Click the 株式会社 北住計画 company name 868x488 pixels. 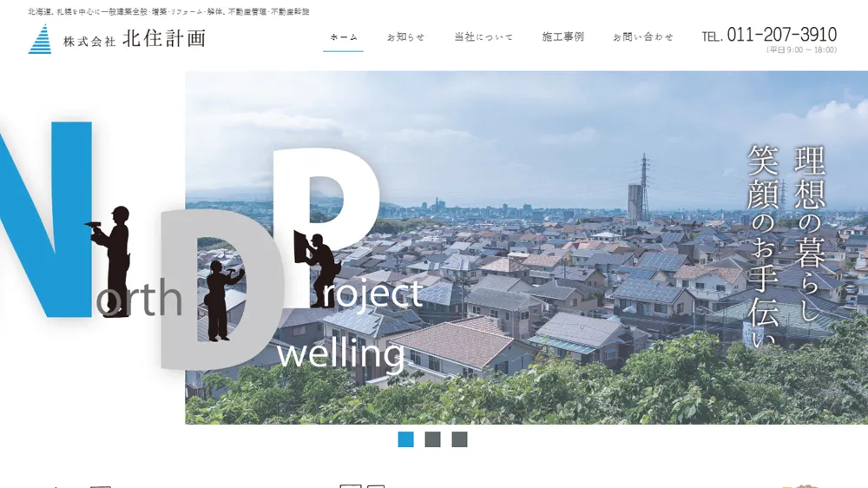pos(135,39)
